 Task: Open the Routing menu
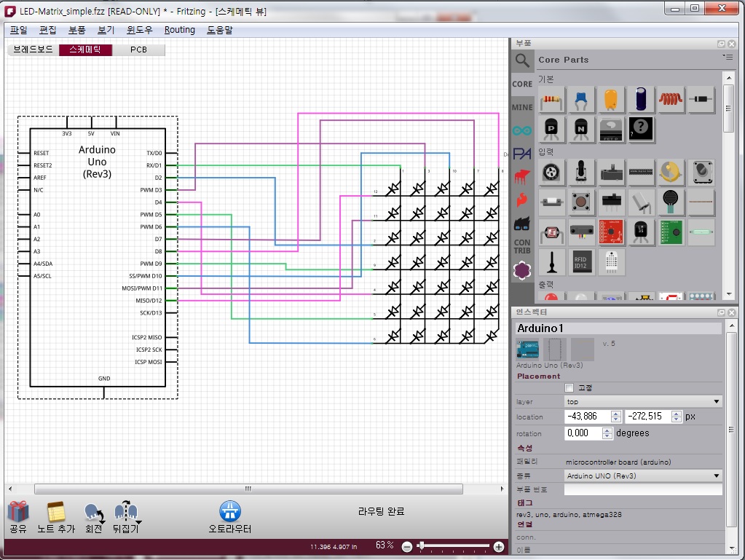[180, 30]
